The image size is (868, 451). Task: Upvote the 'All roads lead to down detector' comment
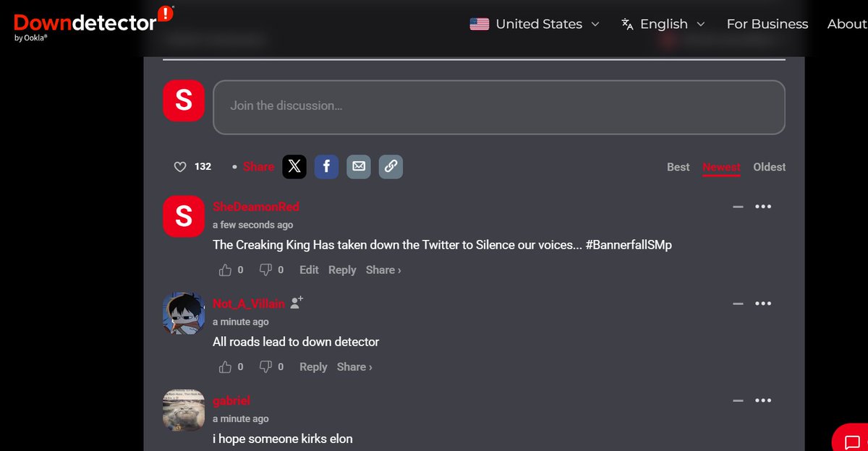click(224, 366)
